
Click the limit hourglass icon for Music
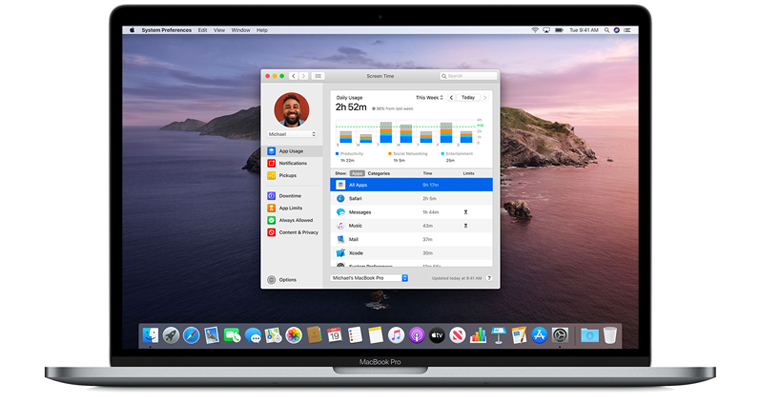coord(465,225)
